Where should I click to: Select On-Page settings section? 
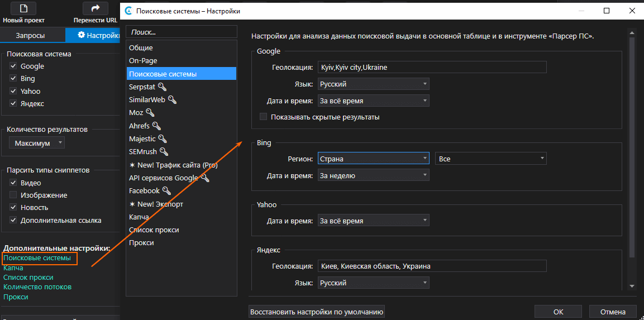(x=182, y=61)
